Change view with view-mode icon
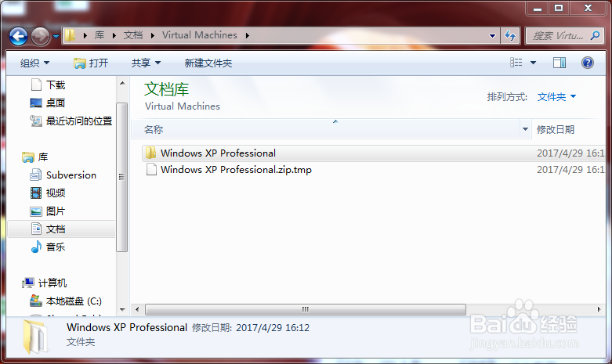Viewport: 612px width, 364px height. click(516, 63)
